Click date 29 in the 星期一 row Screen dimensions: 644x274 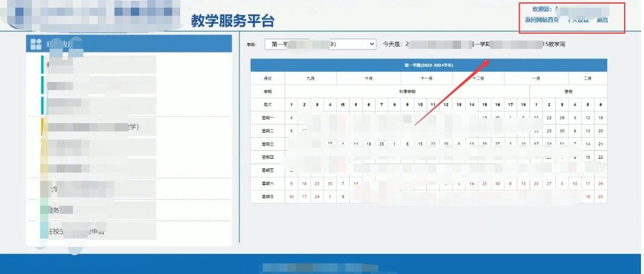[562, 118]
